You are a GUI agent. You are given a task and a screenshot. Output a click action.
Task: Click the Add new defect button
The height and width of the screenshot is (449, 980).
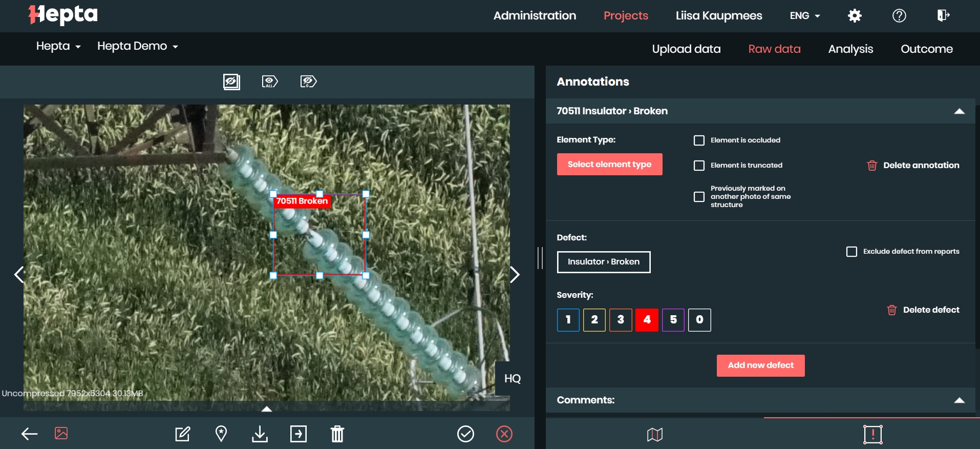point(760,365)
